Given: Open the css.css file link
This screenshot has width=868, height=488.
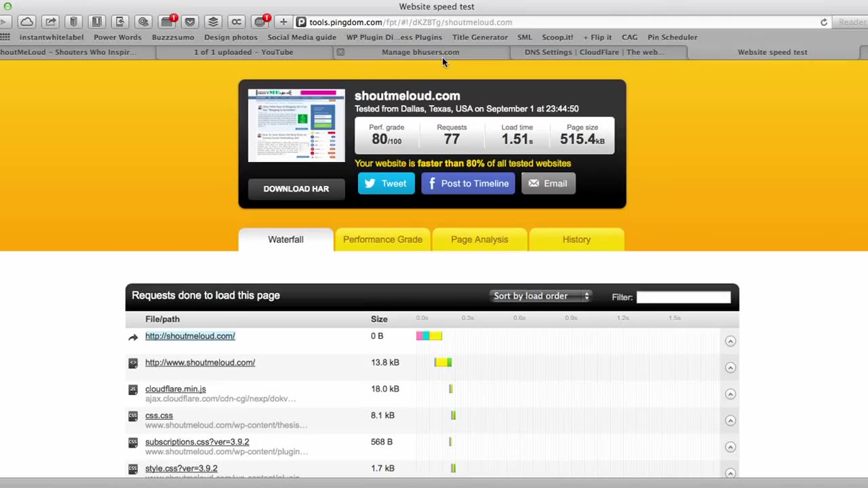Looking at the screenshot, I should tap(159, 415).
